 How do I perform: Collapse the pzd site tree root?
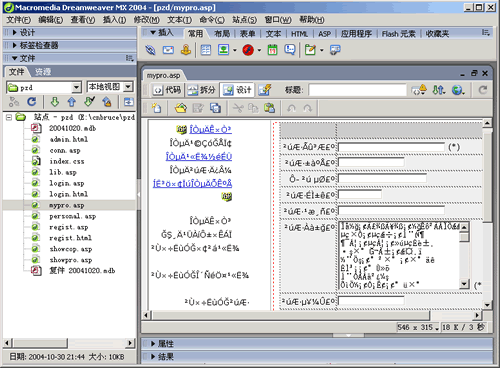[x=9, y=117]
